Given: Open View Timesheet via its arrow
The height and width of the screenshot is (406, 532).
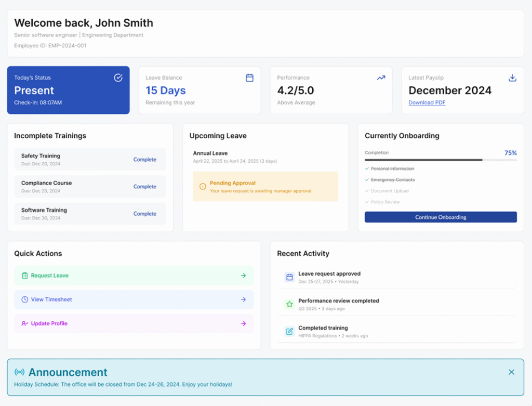Looking at the screenshot, I should pos(243,299).
